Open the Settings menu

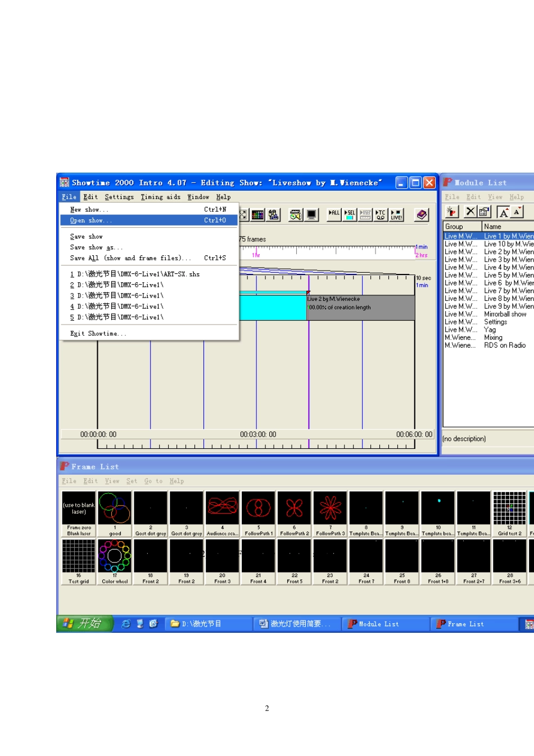click(x=119, y=197)
